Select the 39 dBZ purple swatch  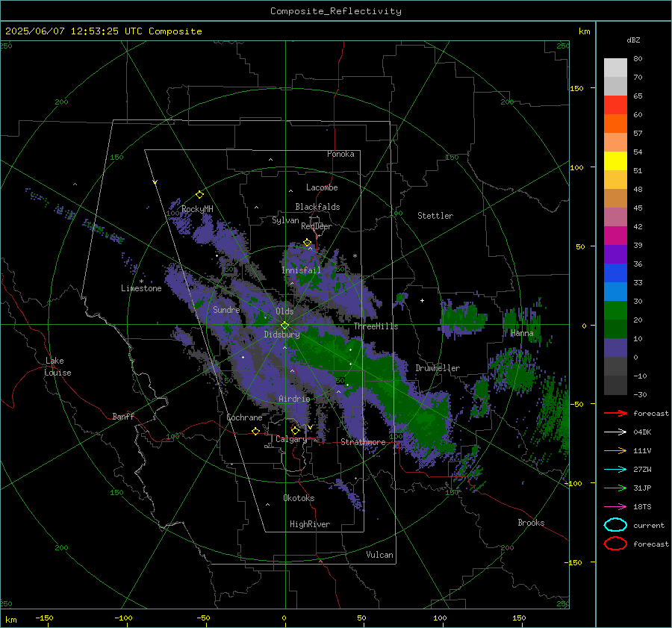(615, 254)
